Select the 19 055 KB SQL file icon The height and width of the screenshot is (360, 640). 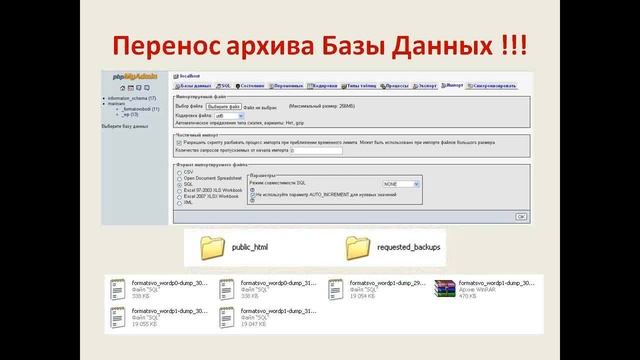(x=118, y=318)
